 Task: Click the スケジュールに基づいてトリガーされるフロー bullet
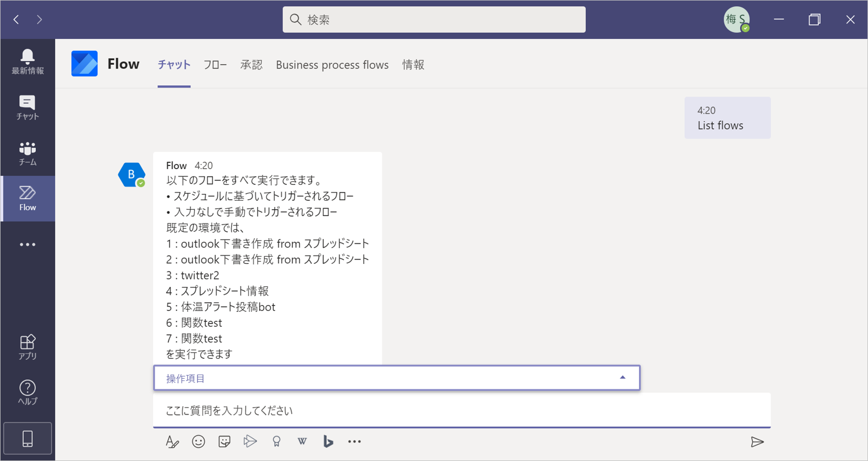[x=260, y=196]
